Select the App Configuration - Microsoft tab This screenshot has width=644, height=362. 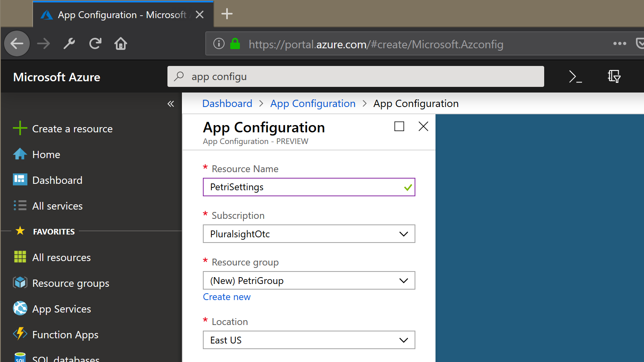coord(123,15)
